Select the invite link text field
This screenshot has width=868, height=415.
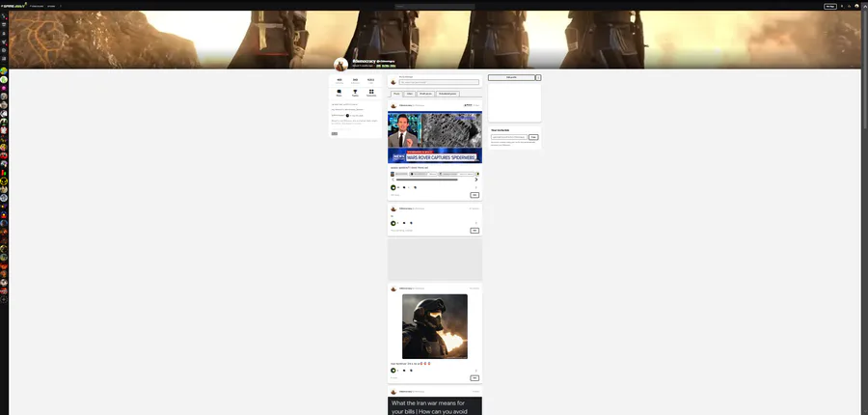(509, 137)
